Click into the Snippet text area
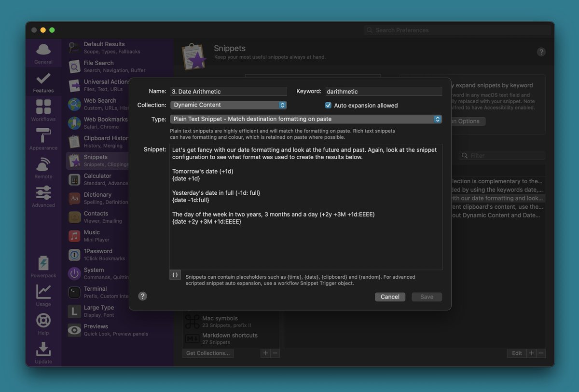The height and width of the screenshot is (392, 579). click(x=306, y=207)
